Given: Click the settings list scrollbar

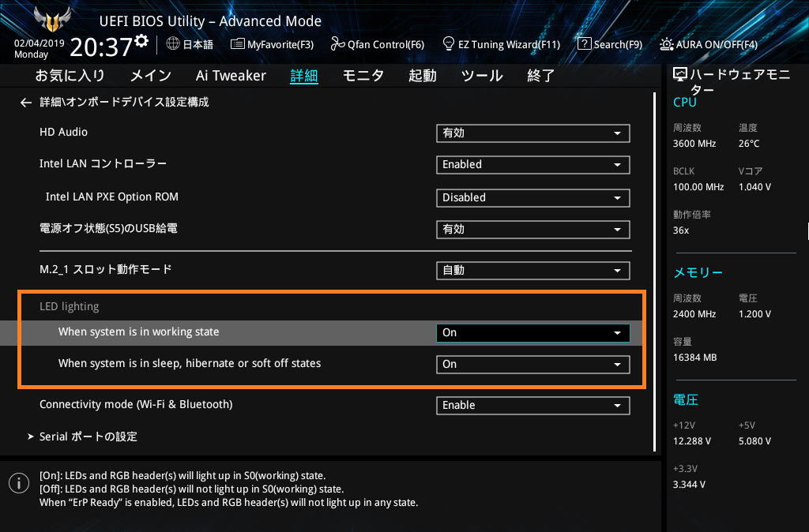Looking at the screenshot, I should click(x=654, y=272).
